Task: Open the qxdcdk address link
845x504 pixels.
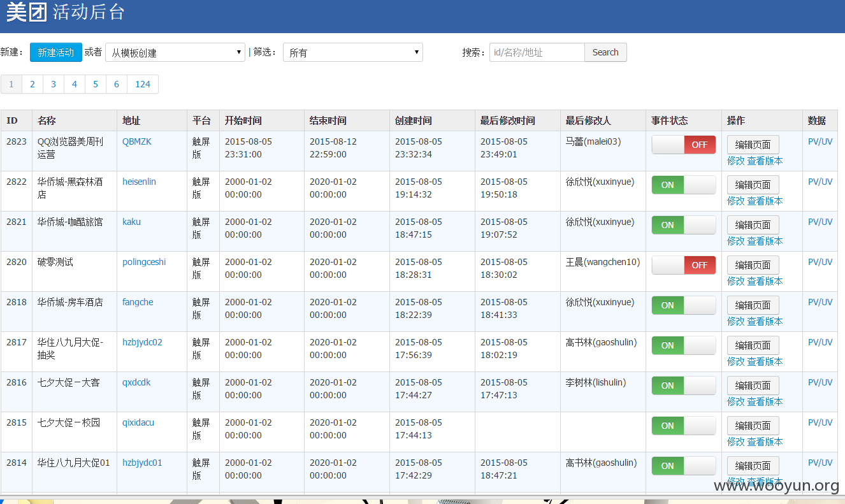Action: [x=136, y=382]
